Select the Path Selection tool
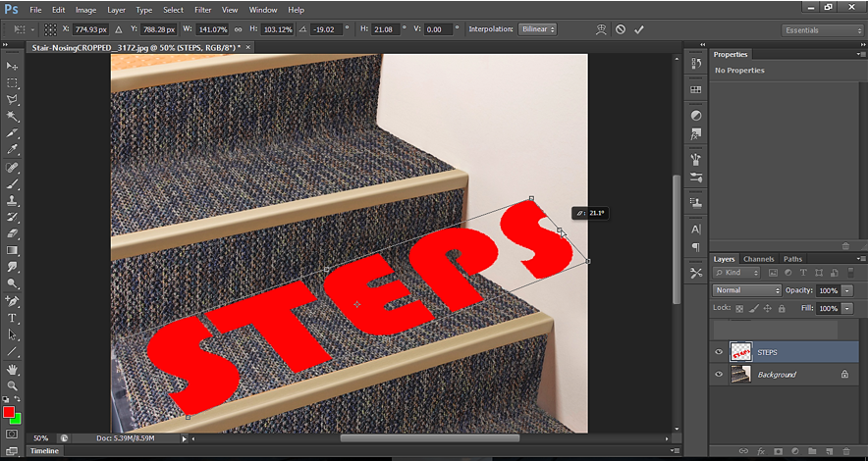This screenshot has width=868, height=461. 12,334
